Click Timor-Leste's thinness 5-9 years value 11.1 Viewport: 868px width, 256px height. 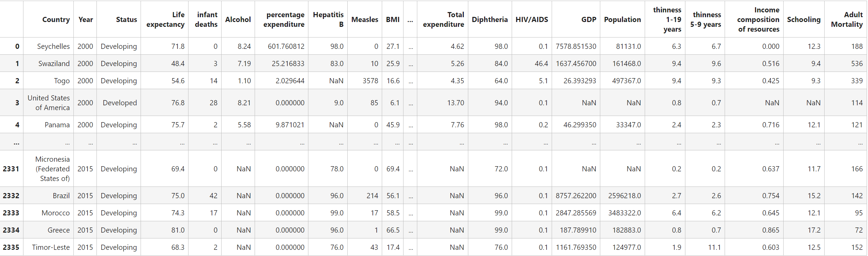tap(714, 247)
